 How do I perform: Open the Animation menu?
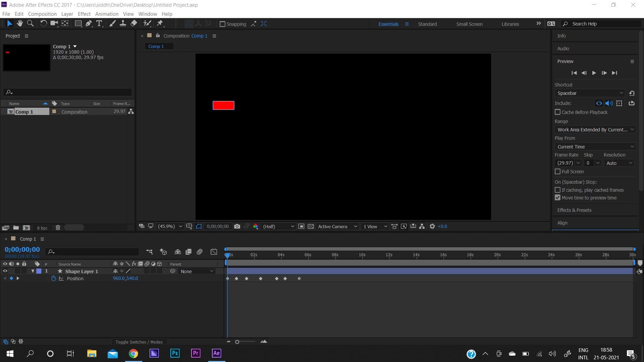[107, 14]
